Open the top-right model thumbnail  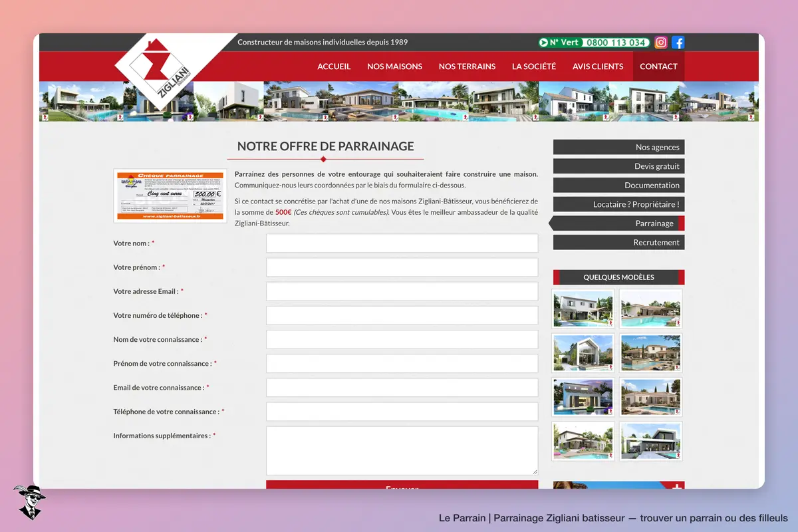[x=651, y=309]
